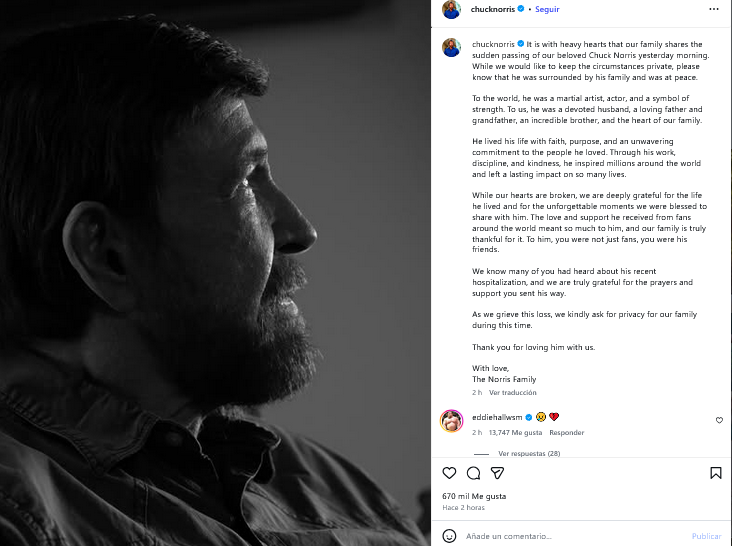The image size is (732, 546).
Task: View 13,747 Me gusta on comment
Action: tap(515, 433)
